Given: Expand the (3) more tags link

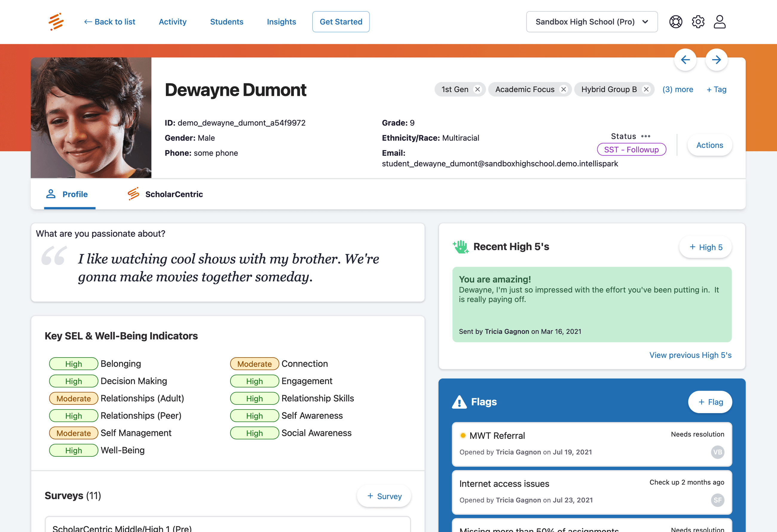Looking at the screenshot, I should tap(677, 90).
